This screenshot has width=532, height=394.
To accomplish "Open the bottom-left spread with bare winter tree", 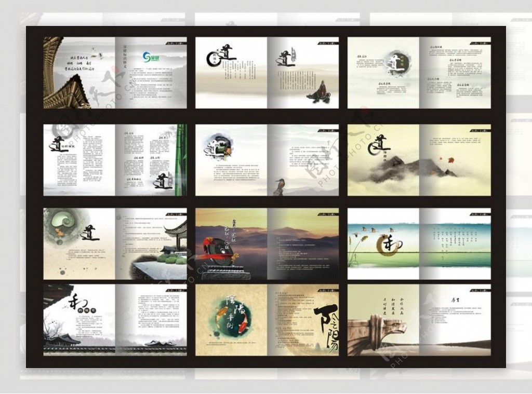I will pyautogui.click(x=115, y=319).
